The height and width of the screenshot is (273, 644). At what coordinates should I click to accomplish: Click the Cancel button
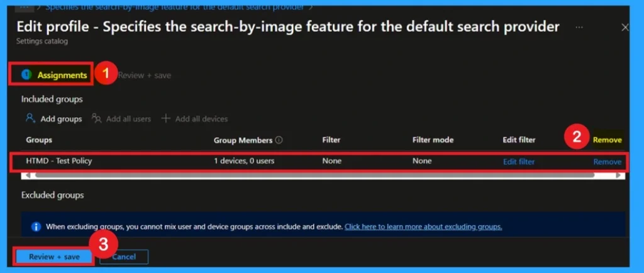124,257
